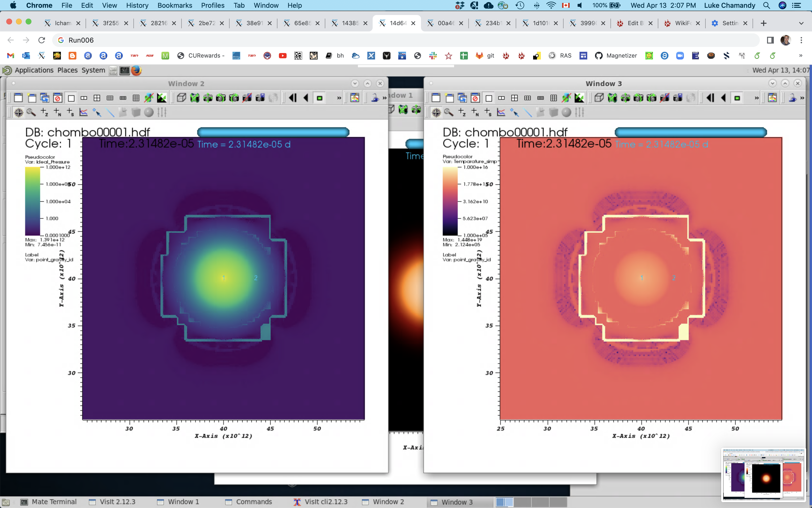The image size is (812, 508).
Task: Select Zoom magnifier tool in Window 3
Action: pyautogui.click(x=449, y=112)
